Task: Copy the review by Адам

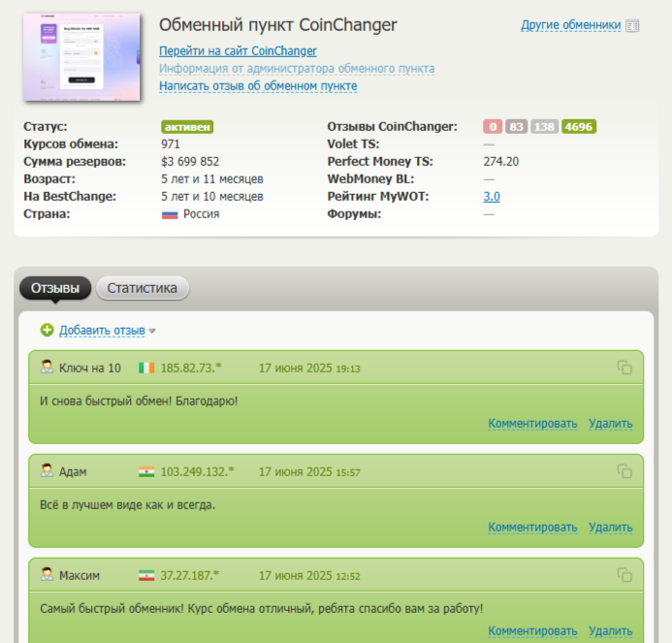Action: click(x=624, y=471)
